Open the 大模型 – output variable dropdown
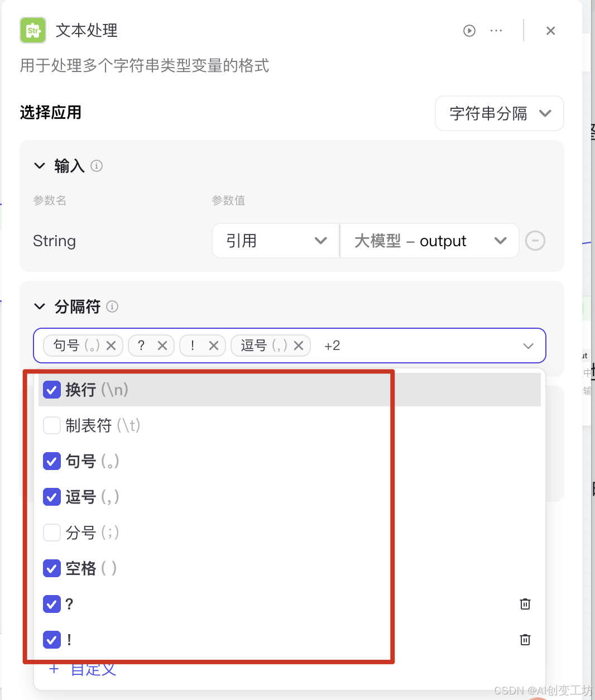The image size is (595, 700). click(x=430, y=241)
